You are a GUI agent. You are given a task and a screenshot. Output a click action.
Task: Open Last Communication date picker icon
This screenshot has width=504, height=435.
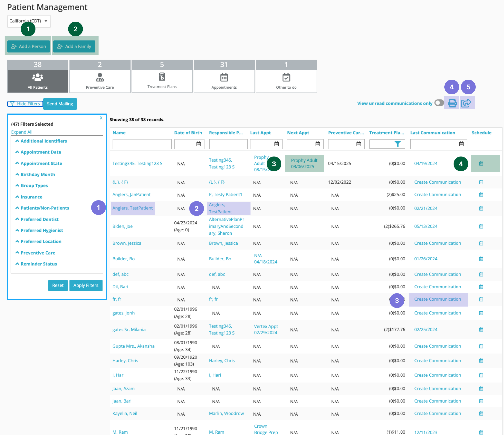pos(461,144)
